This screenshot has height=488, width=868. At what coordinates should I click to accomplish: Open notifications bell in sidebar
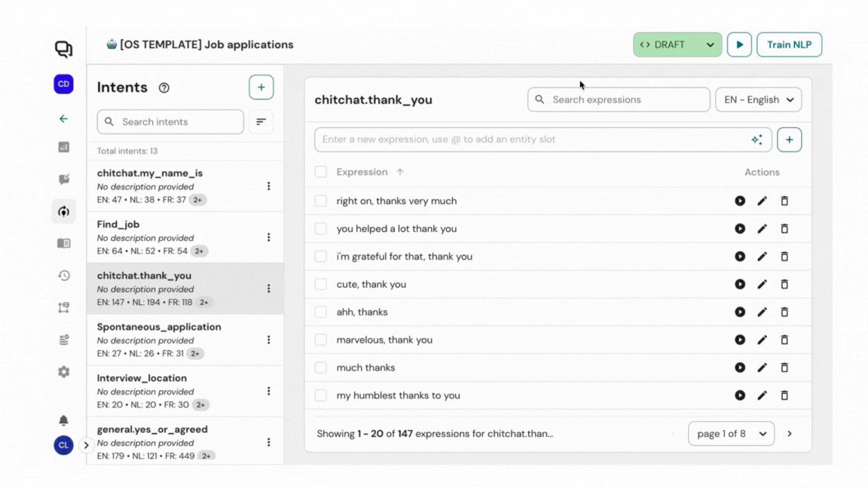click(64, 420)
